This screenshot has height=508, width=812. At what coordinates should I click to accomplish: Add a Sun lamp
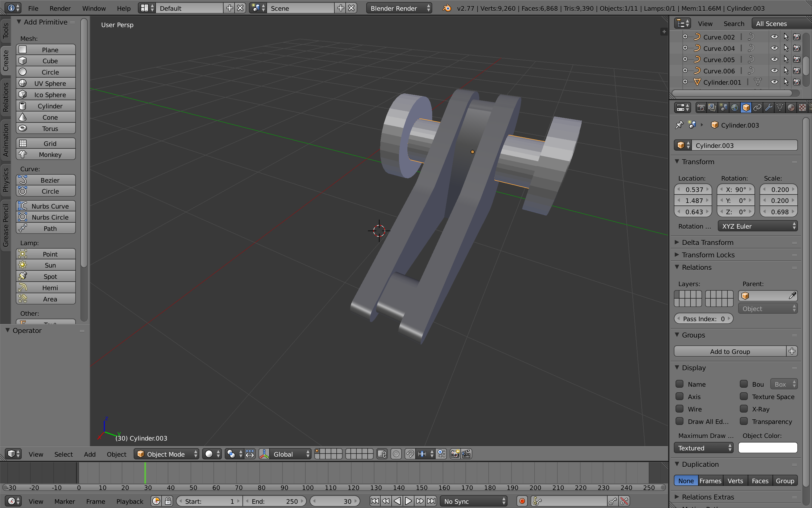[46, 265]
